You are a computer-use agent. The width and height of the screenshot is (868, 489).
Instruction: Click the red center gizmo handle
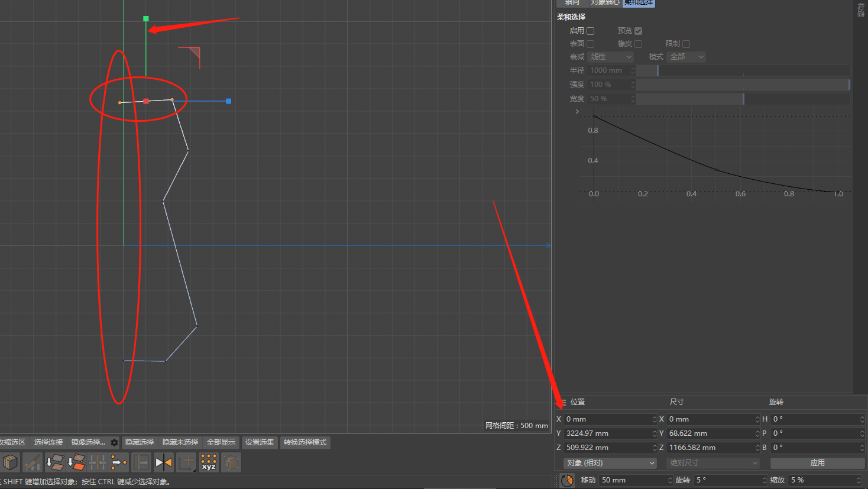[x=146, y=101]
